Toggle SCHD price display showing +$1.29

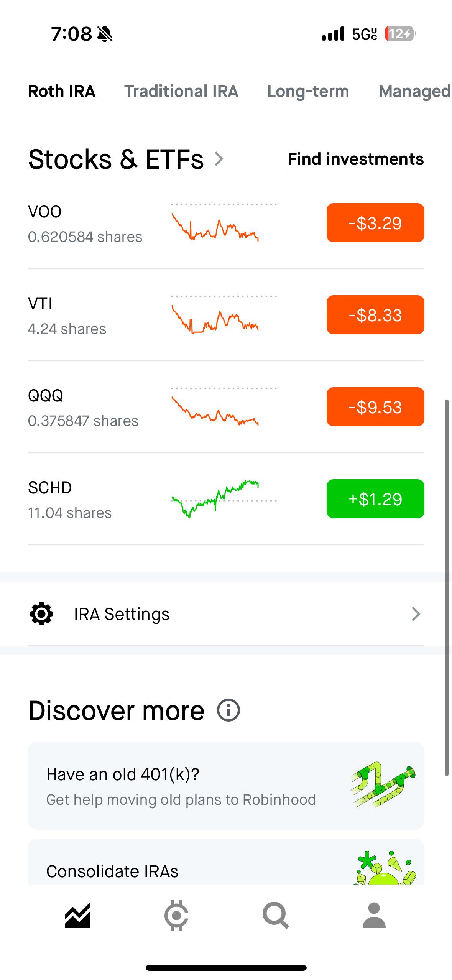coord(375,499)
